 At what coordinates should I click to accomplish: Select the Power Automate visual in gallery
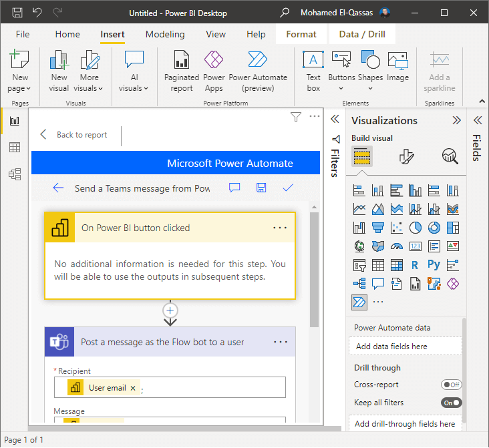coord(359,302)
